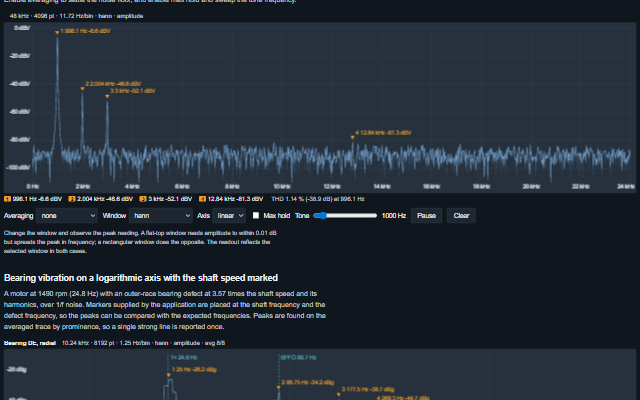Click the 4 12.84 kHz chart peak label
This screenshot has height=400, width=640.
(383, 133)
